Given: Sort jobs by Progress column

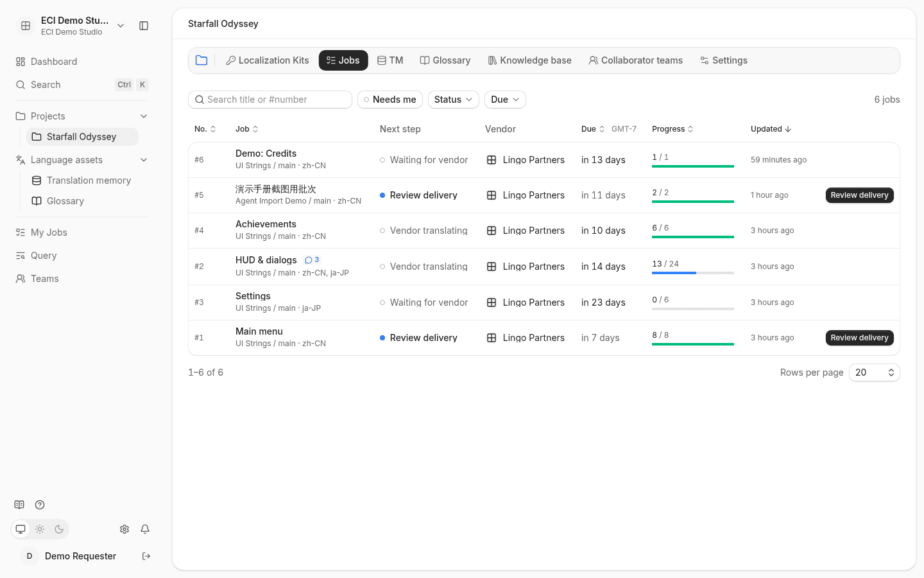Looking at the screenshot, I should [672, 129].
